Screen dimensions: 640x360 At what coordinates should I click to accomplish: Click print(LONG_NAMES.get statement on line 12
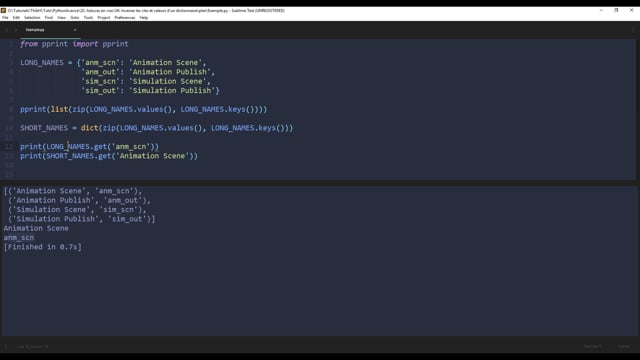click(89, 147)
